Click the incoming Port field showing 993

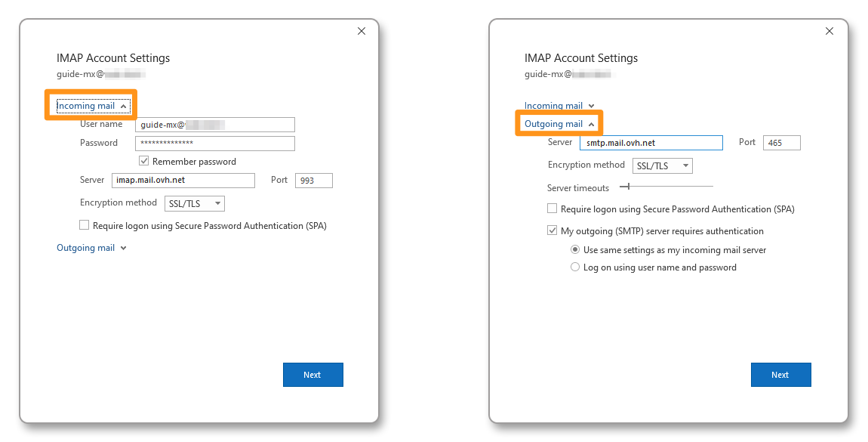point(313,181)
